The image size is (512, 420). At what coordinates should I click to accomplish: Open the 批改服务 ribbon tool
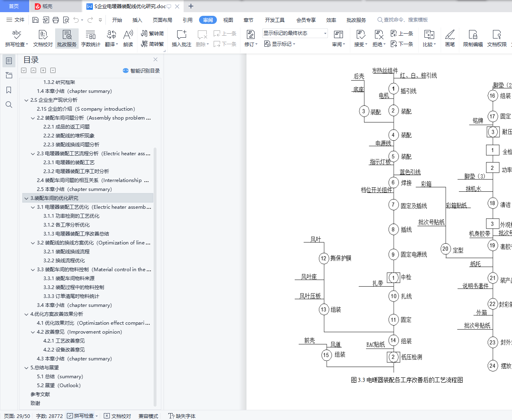point(67,39)
